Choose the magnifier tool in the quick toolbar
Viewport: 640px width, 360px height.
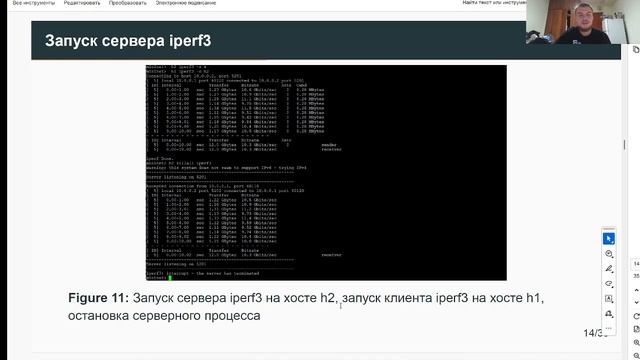click(x=609, y=254)
